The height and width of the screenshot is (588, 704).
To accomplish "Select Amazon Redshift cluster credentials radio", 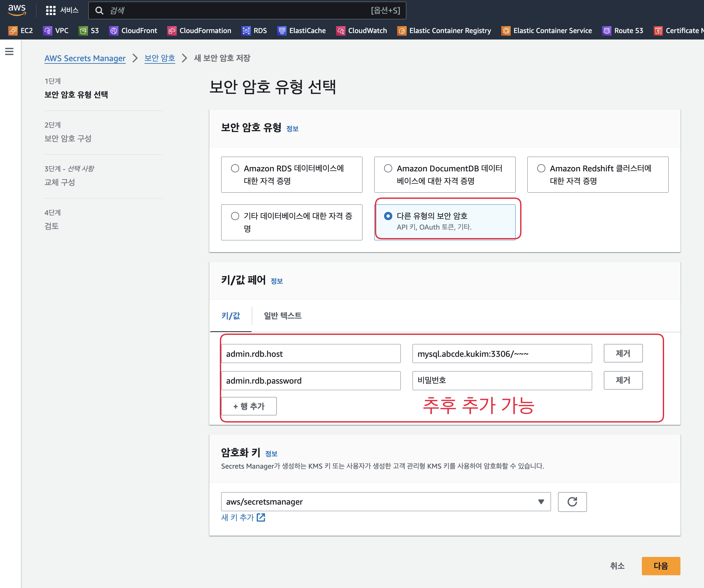I will [x=541, y=168].
